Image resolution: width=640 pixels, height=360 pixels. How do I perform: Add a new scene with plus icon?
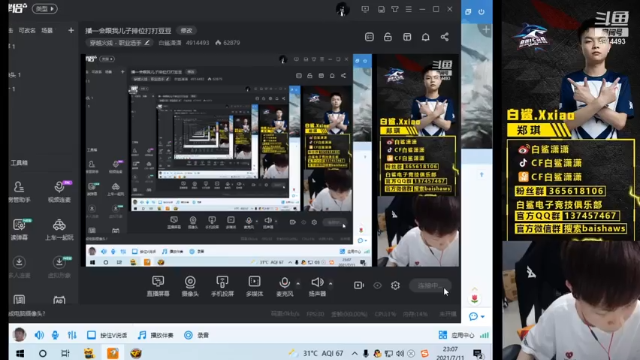pos(71,30)
